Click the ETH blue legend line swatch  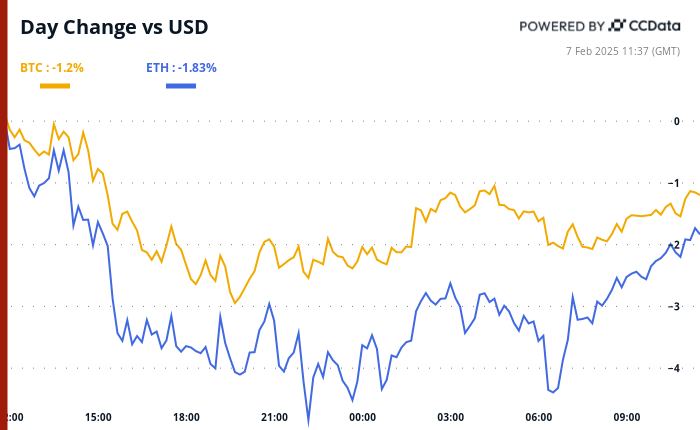pyautogui.click(x=180, y=86)
